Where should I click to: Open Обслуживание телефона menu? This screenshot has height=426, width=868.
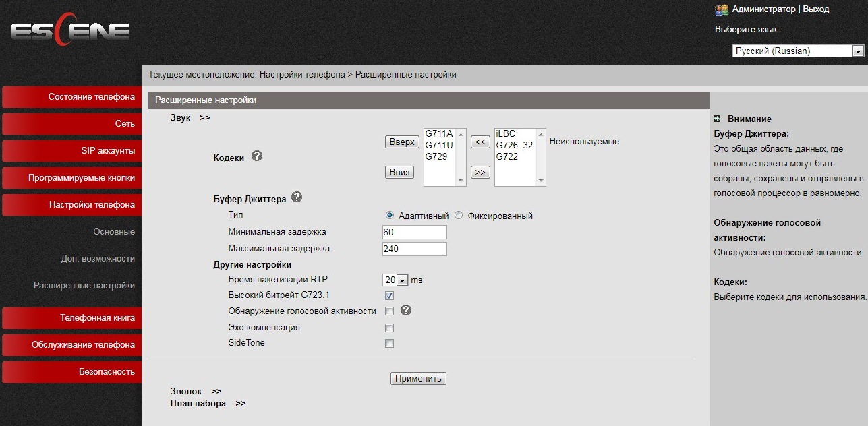tap(71, 345)
